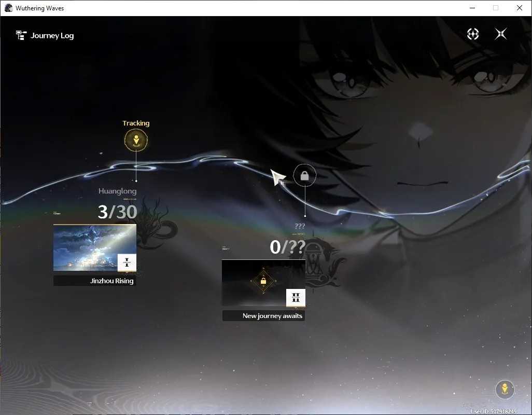Click the 0/?? progress counter
This screenshot has width=532, height=415.
coord(287,247)
